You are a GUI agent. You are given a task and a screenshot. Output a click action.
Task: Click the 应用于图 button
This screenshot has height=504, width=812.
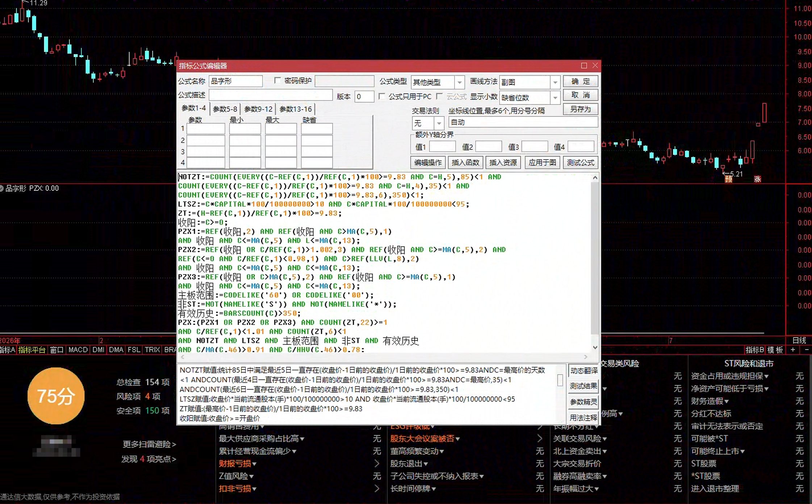point(542,163)
